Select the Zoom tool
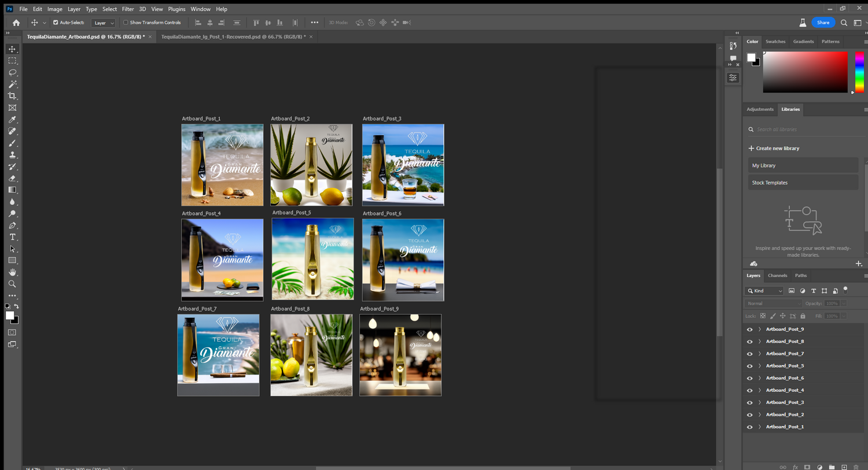The width and height of the screenshot is (868, 470). (12, 284)
